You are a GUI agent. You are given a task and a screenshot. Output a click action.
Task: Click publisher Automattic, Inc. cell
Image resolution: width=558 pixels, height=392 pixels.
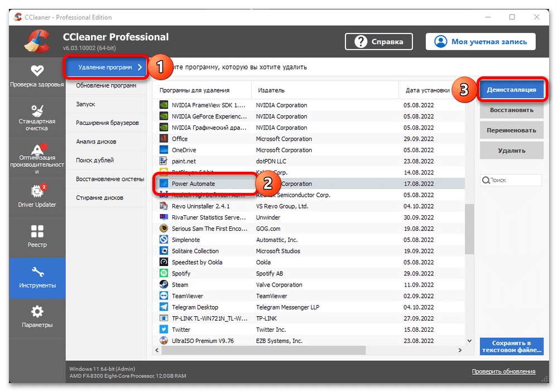click(277, 240)
